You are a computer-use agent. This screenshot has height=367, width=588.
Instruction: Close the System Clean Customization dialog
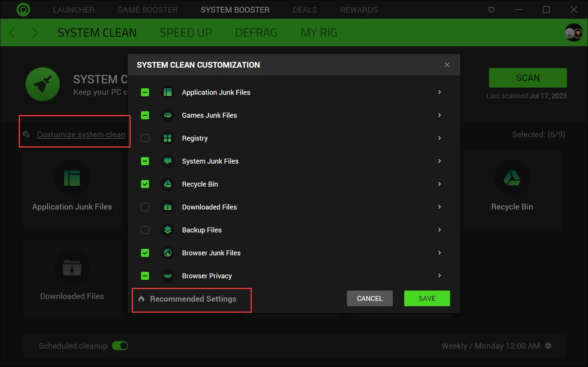tap(447, 65)
